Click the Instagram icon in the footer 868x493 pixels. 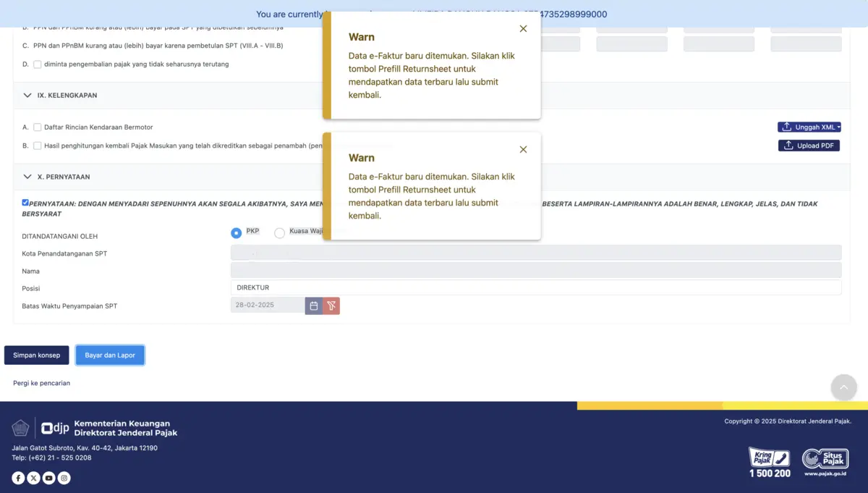click(64, 477)
